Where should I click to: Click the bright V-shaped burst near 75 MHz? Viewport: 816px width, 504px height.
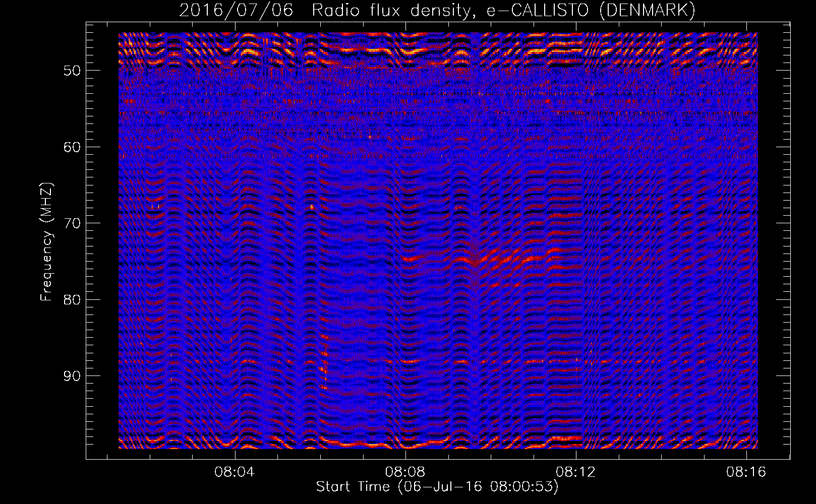point(475,261)
